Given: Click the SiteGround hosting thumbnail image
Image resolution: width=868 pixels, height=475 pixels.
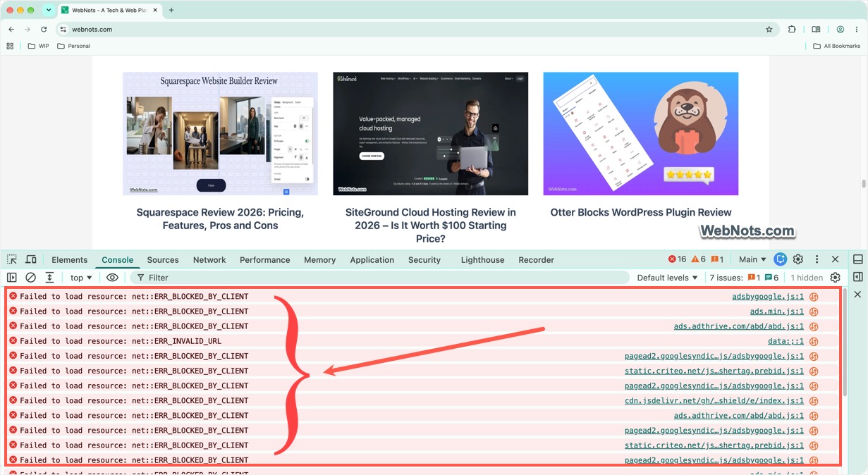Looking at the screenshot, I should point(431,133).
